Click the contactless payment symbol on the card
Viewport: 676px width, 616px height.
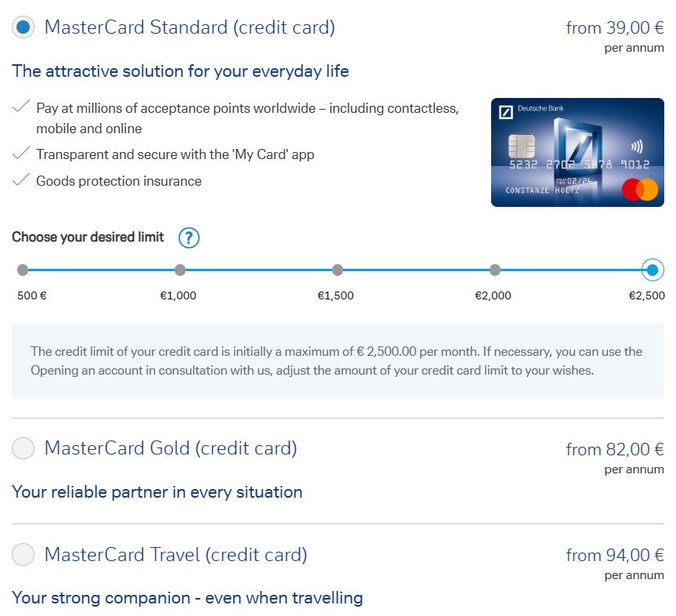click(x=637, y=145)
